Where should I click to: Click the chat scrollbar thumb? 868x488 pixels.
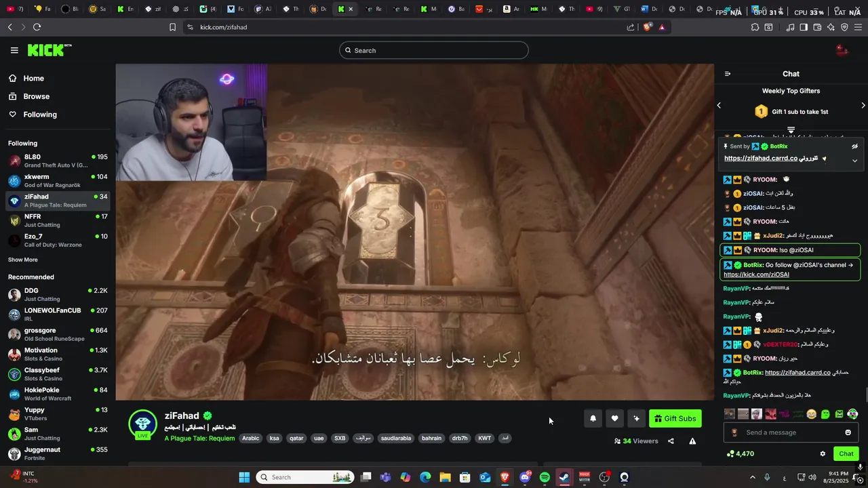coord(865,394)
